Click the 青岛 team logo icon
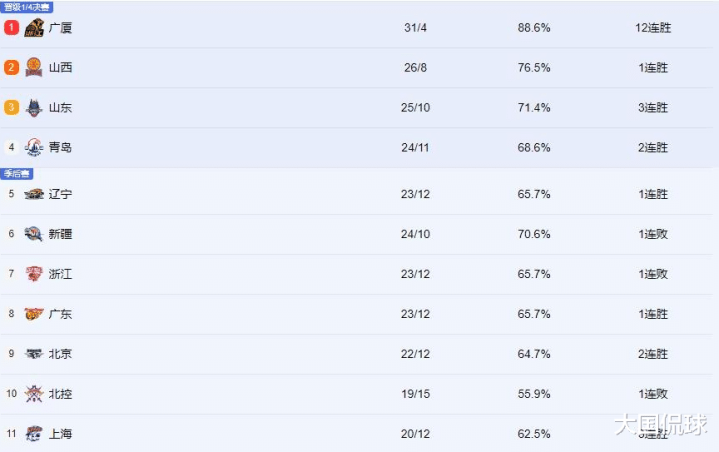Screen dimensions: 719x452 (x=35, y=148)
